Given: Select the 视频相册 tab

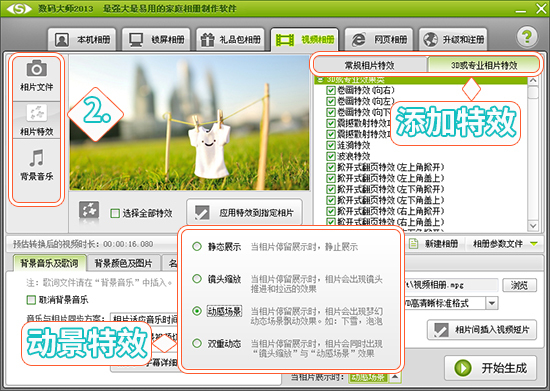Looking at the screenshot, I should [304, 39].
